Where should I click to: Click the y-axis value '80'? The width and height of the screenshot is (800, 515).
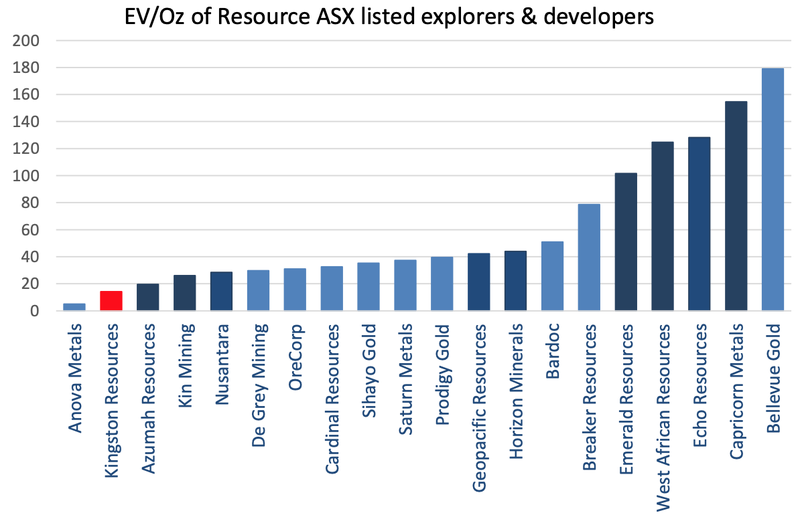(x=31, y=203)
